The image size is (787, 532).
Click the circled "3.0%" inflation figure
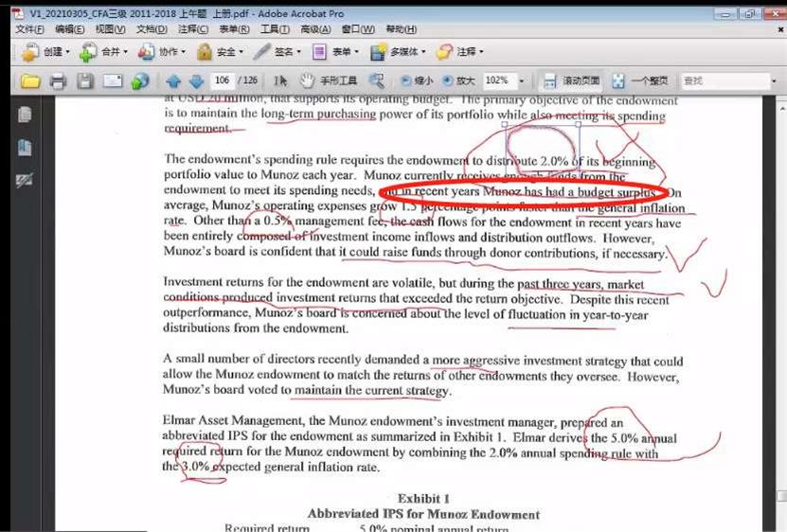click(196, 466)
